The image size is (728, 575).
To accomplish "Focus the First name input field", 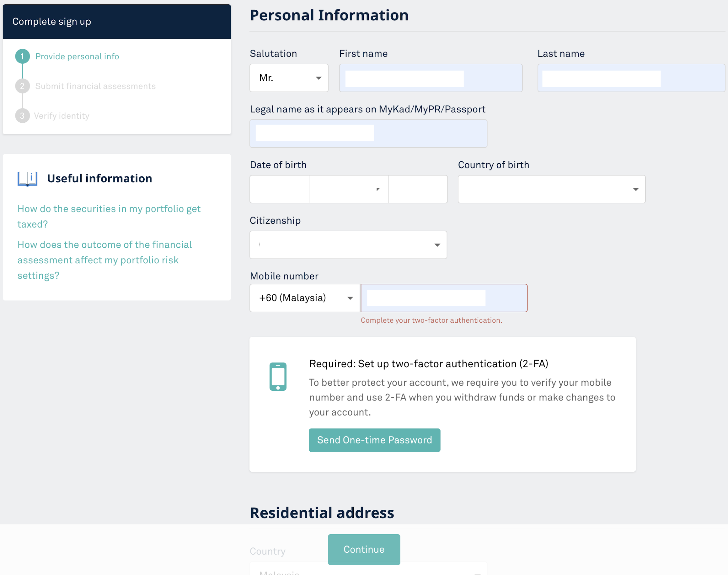I will click(x=431, y=78).
